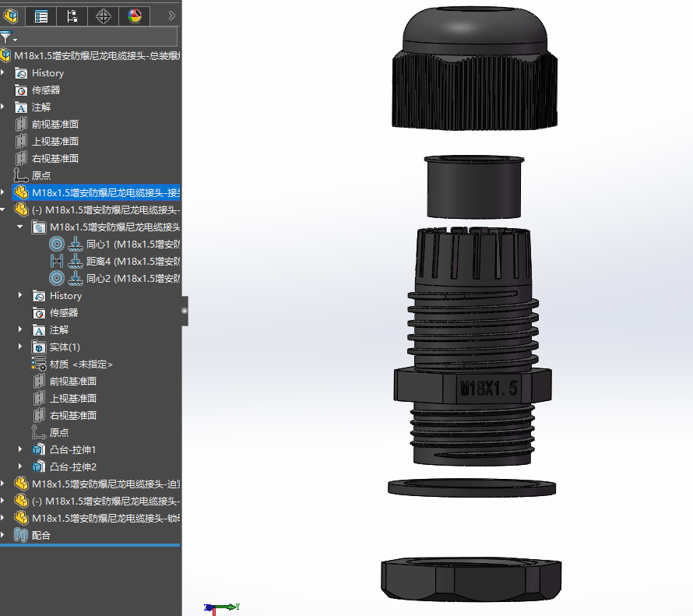The image size is (693, 616).
Task: Collapse the first (-) M18x1.5 component
Action: tap(3, 209)
